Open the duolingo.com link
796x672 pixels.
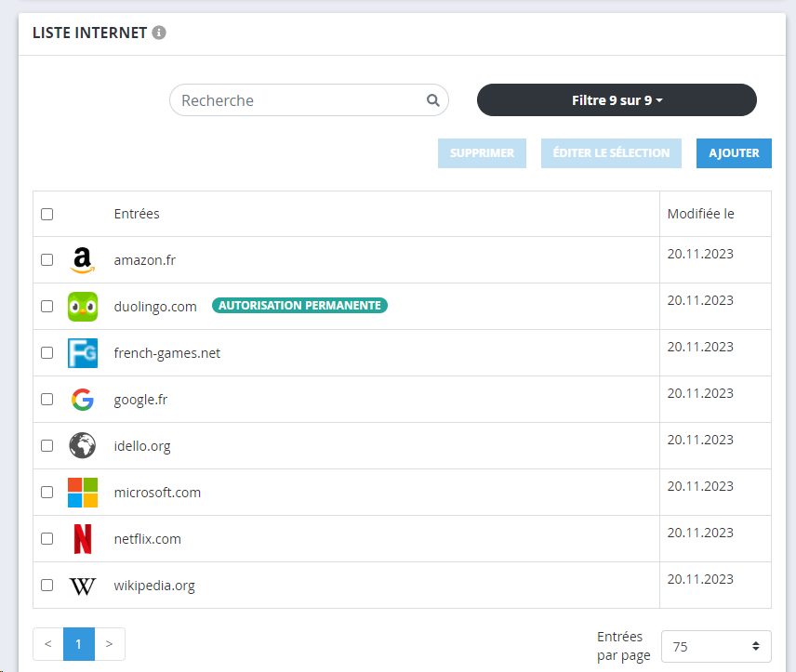(155, 306)
